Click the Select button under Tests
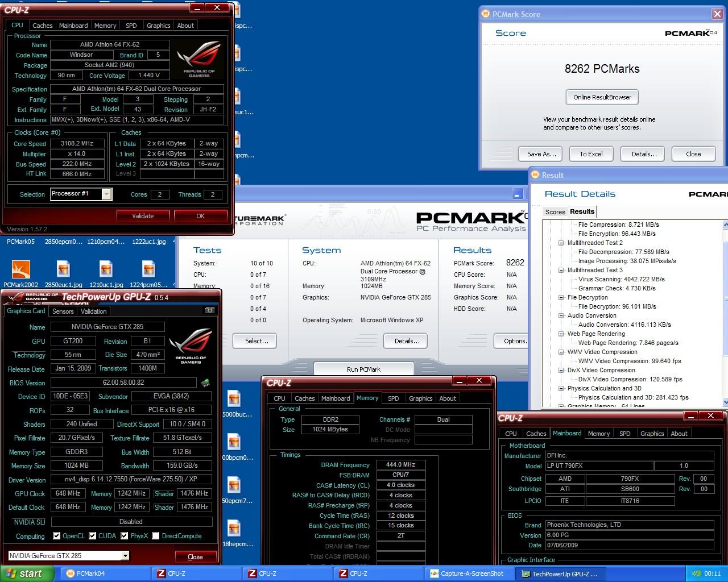Image resolution: width=728 pixels, height=582 pixels. [255, 341]
